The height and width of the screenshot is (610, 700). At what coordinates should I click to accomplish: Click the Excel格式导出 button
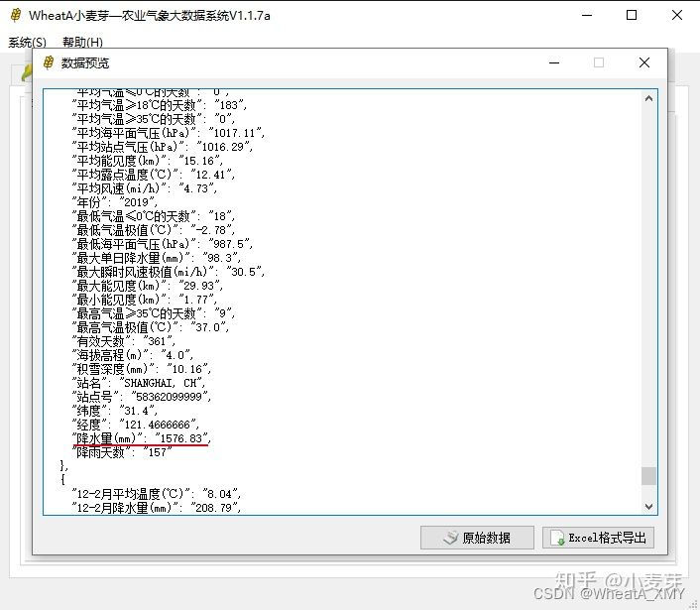point(598,538)
